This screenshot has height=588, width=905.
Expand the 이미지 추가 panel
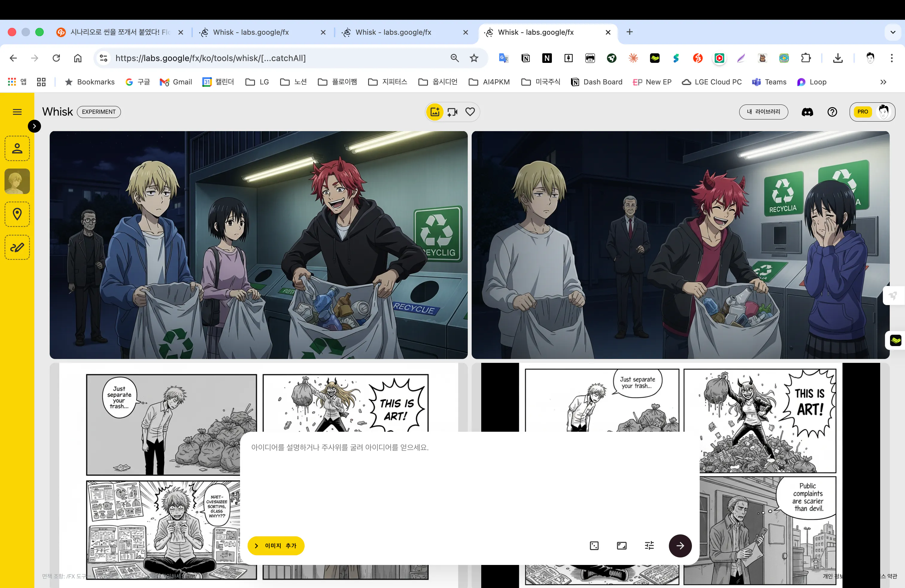(x=276, y=546)
